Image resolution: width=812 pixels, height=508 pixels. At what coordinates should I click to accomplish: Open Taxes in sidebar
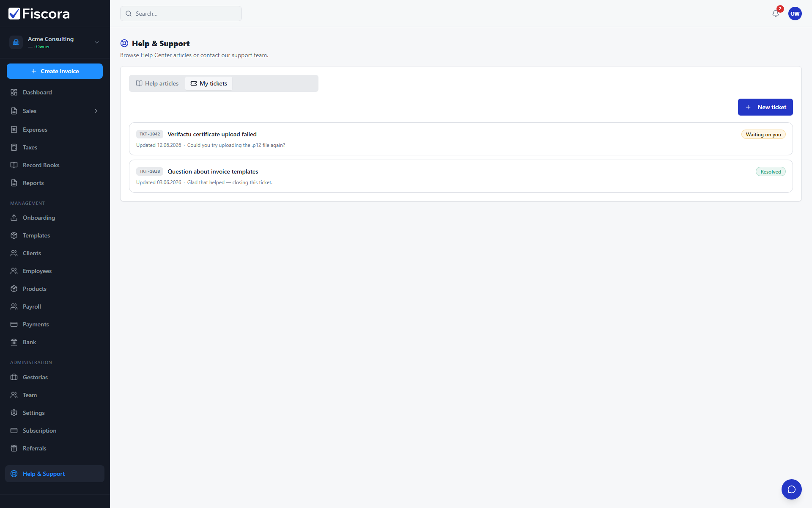pos(55,147)
